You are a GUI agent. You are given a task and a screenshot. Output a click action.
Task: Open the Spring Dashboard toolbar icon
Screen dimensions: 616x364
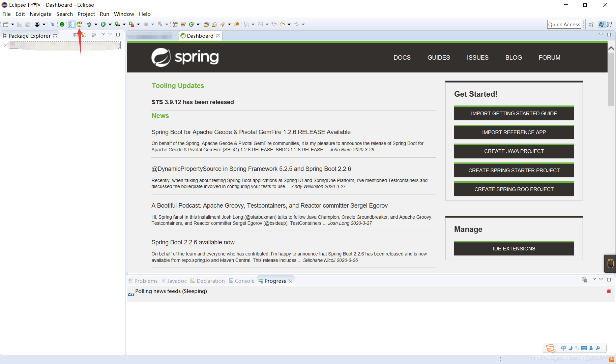tap(79, 24)
